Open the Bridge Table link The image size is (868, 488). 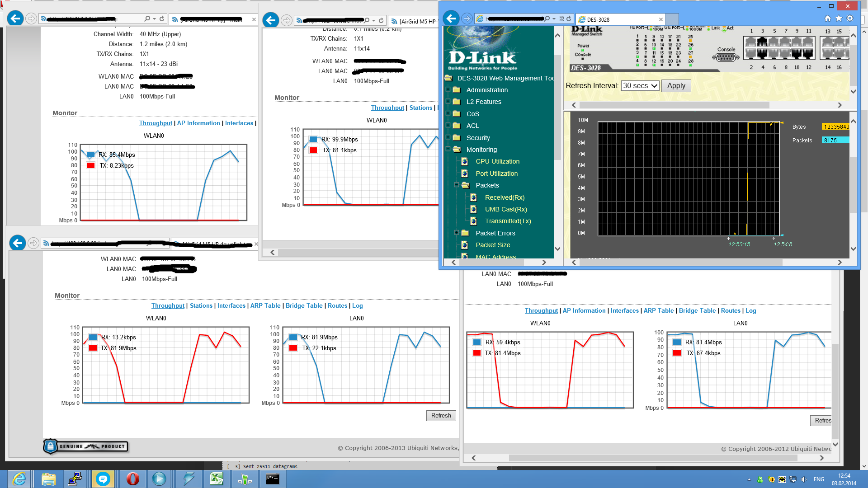(x=304, y=306)
